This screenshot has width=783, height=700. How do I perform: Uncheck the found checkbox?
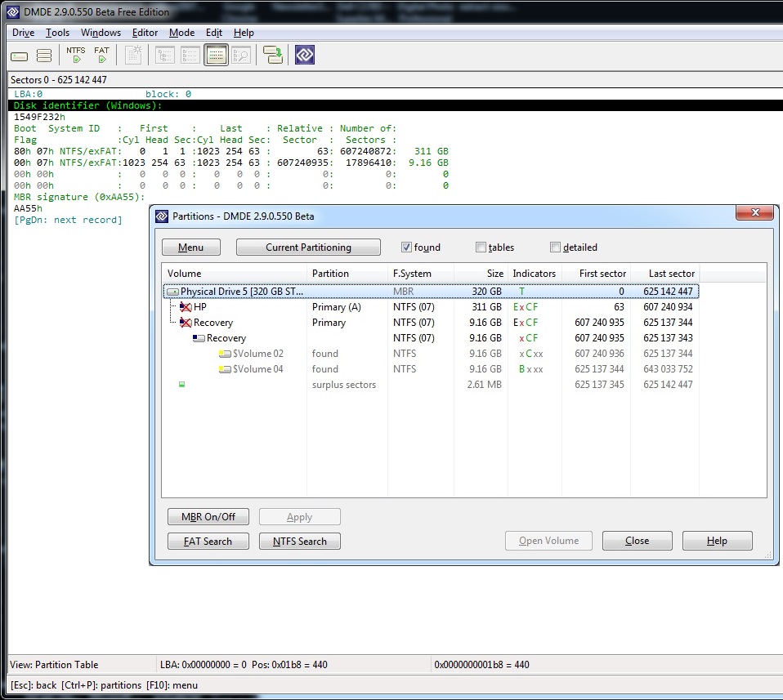[x=406, y=247]
